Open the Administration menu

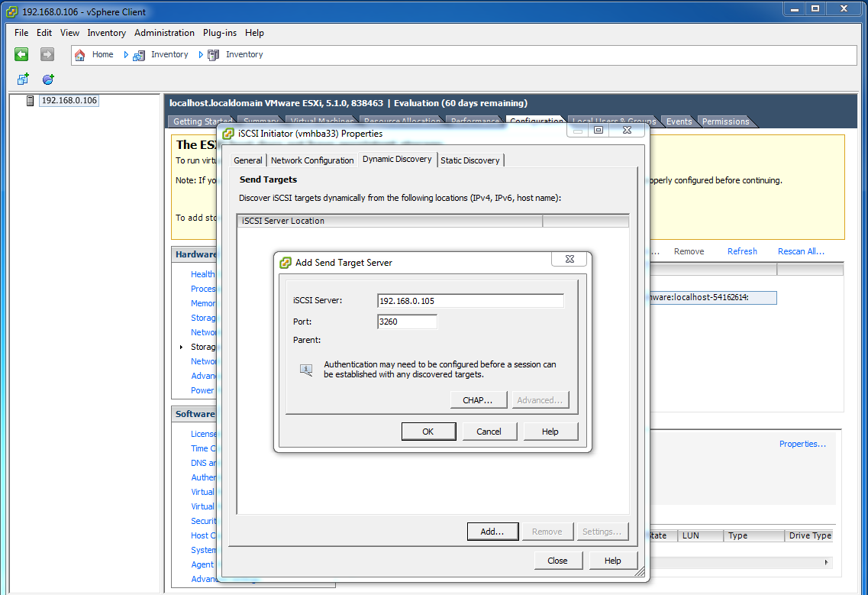(x=164, y=33)
